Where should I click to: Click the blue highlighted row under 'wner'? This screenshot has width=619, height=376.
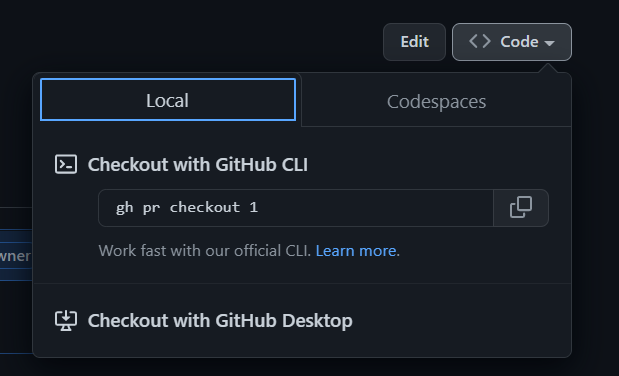[16, 275]
